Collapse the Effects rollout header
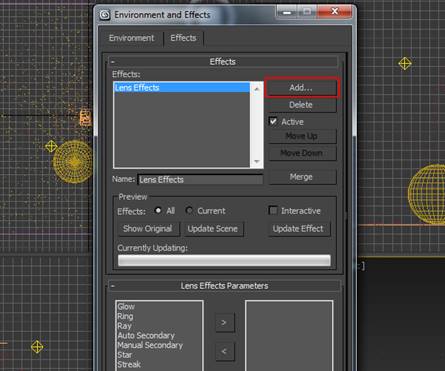Image resolution: width=445 pixels, height=371 pixels. (223, 62)
